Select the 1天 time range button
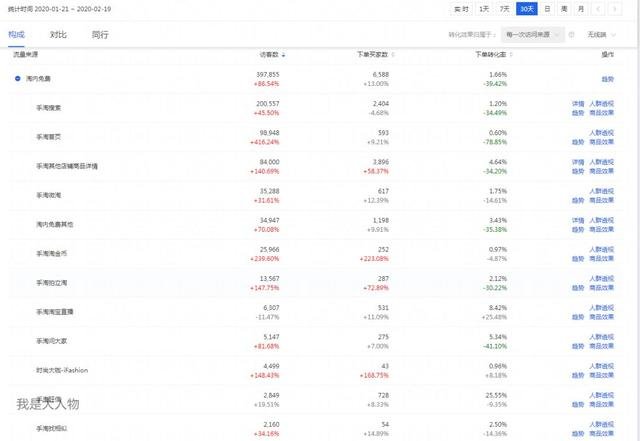 pyautogui.click(x=484, y=9)
